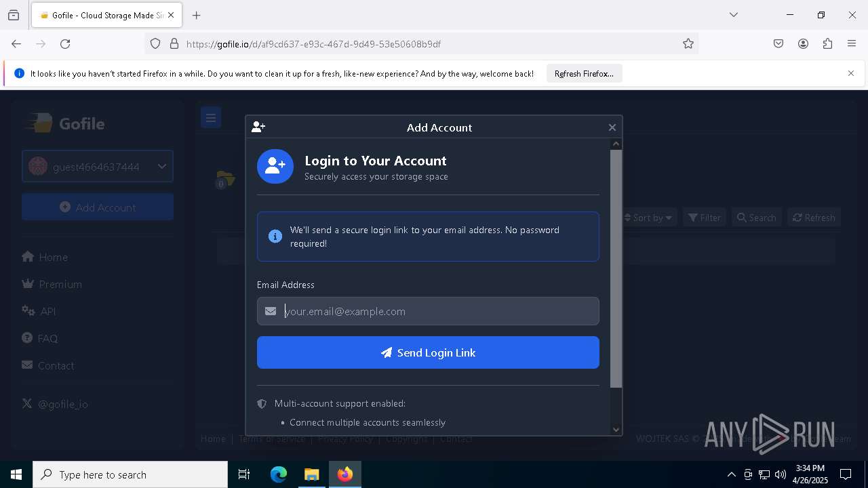The image size is (868, 488).
Task: Click the dialog's vertical scrollbar thumb
Action: tap(616, 268)
